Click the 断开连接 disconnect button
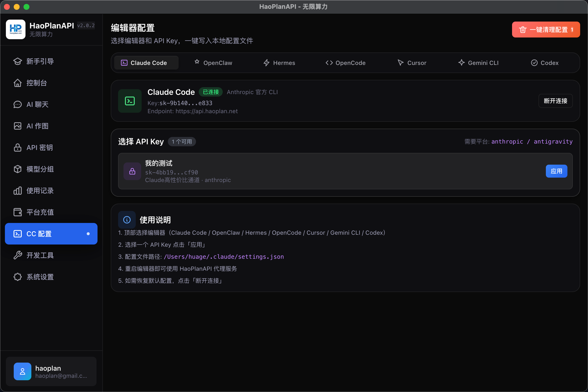Image resolution: width=588 pixels, height=392 pixels. (x=555, y=101)
